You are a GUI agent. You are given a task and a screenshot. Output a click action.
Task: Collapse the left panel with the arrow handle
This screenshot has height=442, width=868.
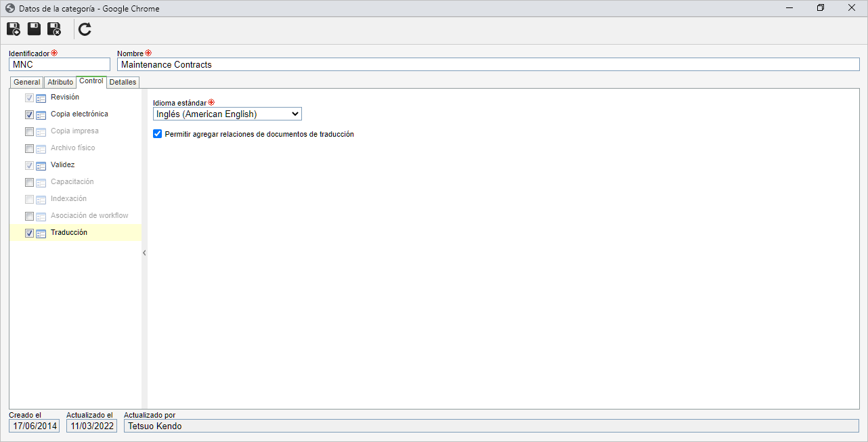tap(144, 252)
